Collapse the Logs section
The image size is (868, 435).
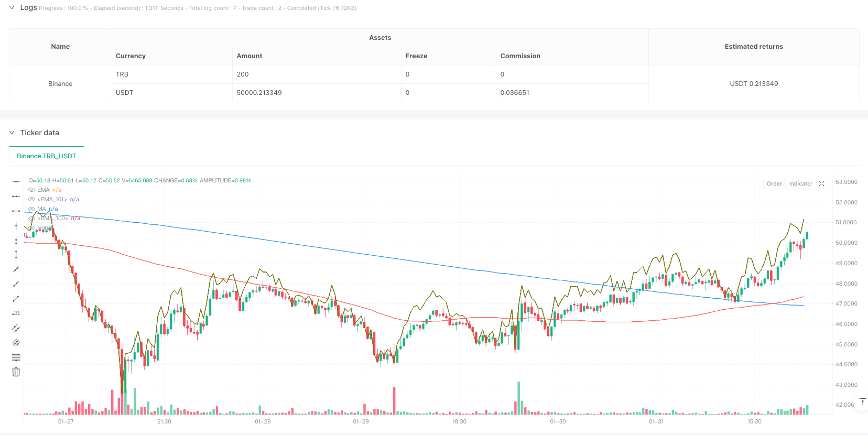12,8
